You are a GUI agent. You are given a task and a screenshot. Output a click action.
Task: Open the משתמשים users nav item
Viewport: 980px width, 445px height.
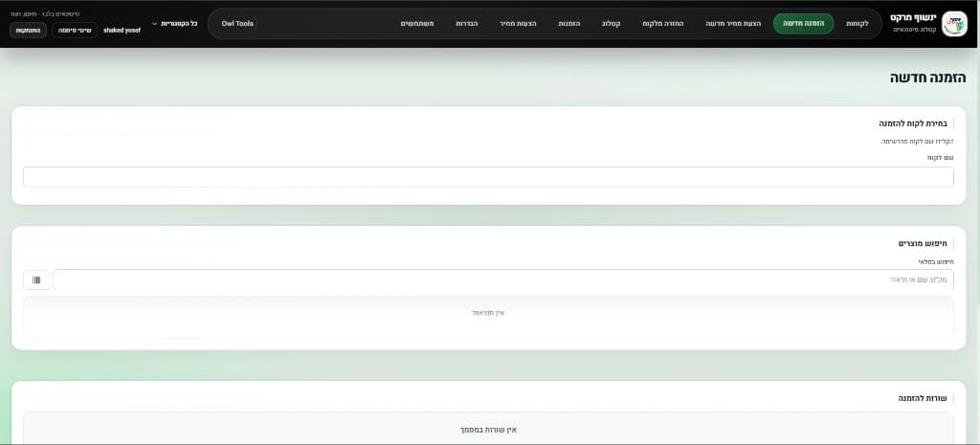(417, 24)
